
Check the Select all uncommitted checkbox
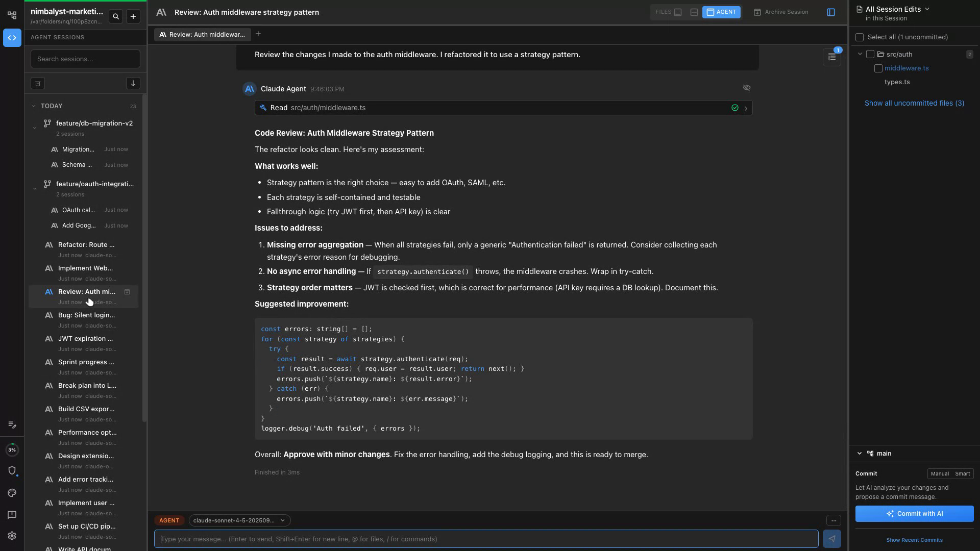point(860,37)
